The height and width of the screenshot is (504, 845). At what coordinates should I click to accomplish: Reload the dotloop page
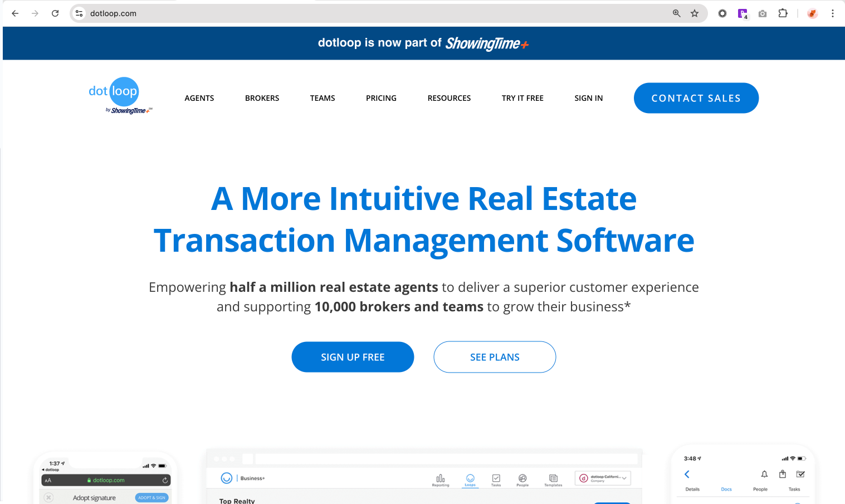point(55,13)
